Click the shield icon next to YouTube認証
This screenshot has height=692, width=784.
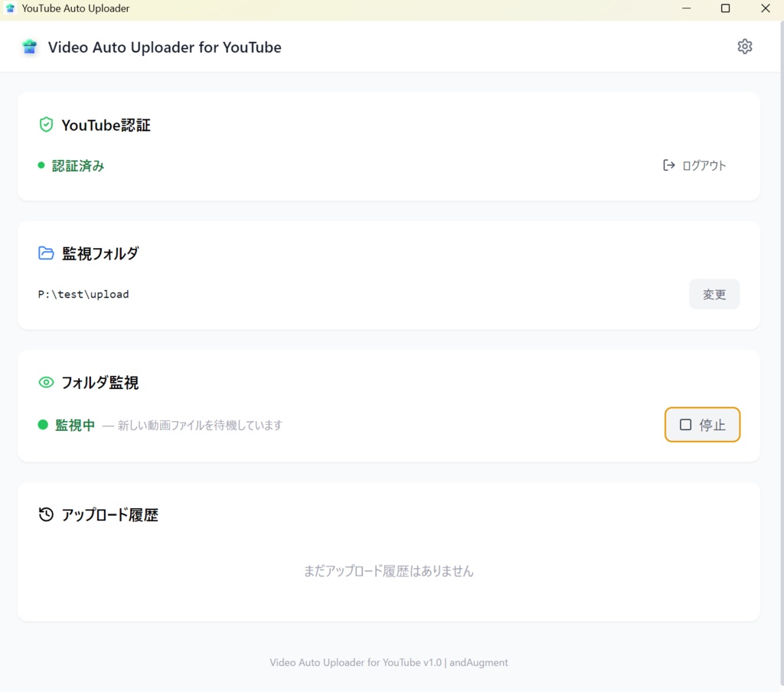click(46, 124)
